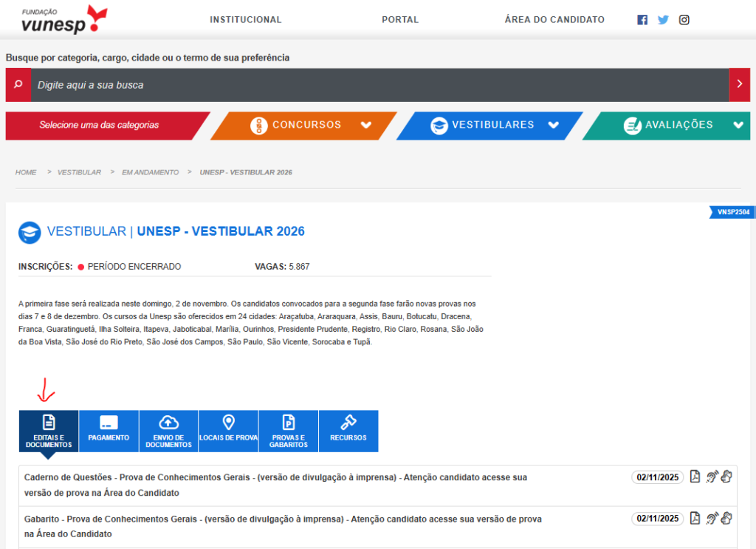Click hearing accessibility icon for Gabarito row

(x=712, y=518)
